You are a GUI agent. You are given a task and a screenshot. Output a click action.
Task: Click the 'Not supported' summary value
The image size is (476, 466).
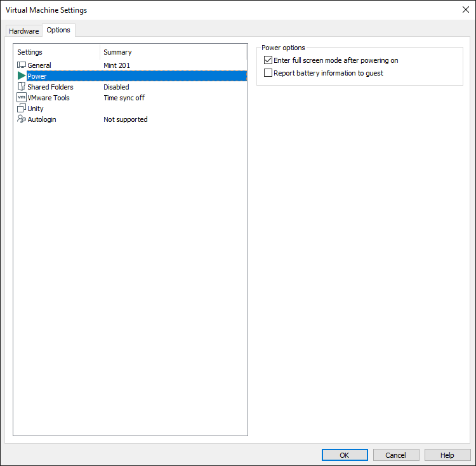pos(126,119)
